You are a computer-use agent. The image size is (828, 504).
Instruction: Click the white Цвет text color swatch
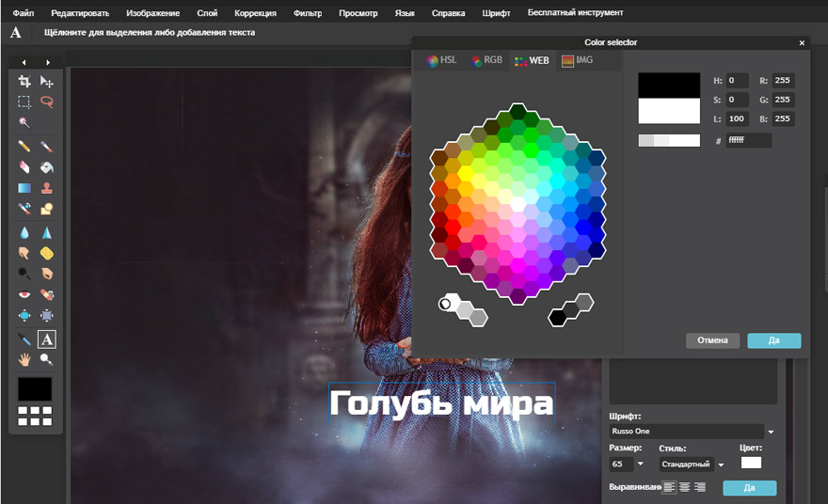point(751,463)
